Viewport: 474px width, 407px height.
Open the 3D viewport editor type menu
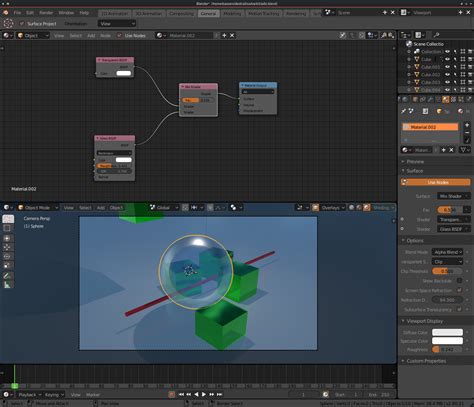[8, 207]
